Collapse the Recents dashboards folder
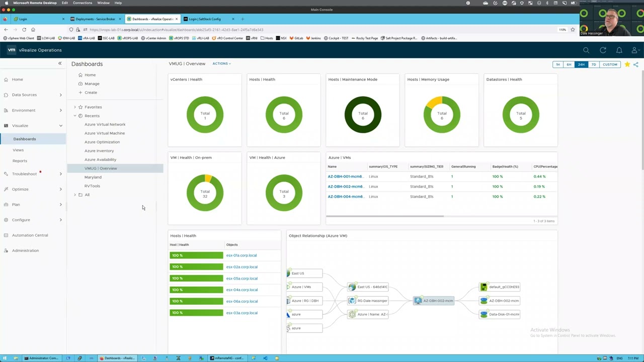 pos(75,116)
